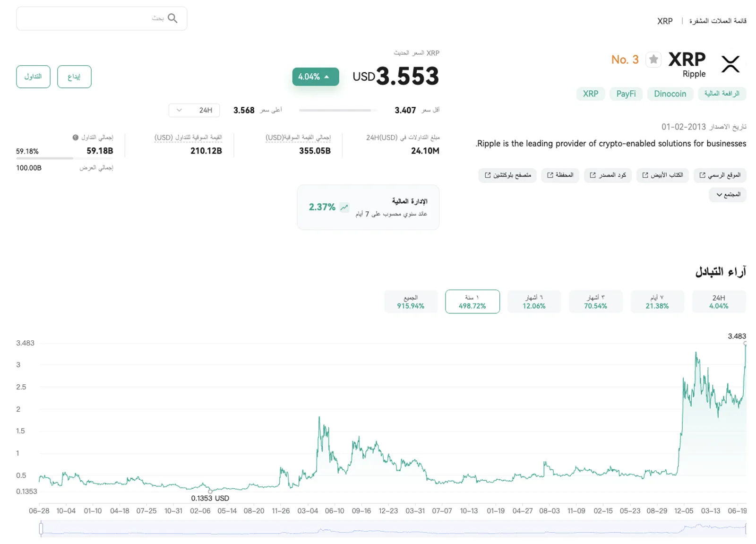This screenshot has width=756, height=544.
Task: Click the XRP breadcrumb item
Action: tap(665, 21)
